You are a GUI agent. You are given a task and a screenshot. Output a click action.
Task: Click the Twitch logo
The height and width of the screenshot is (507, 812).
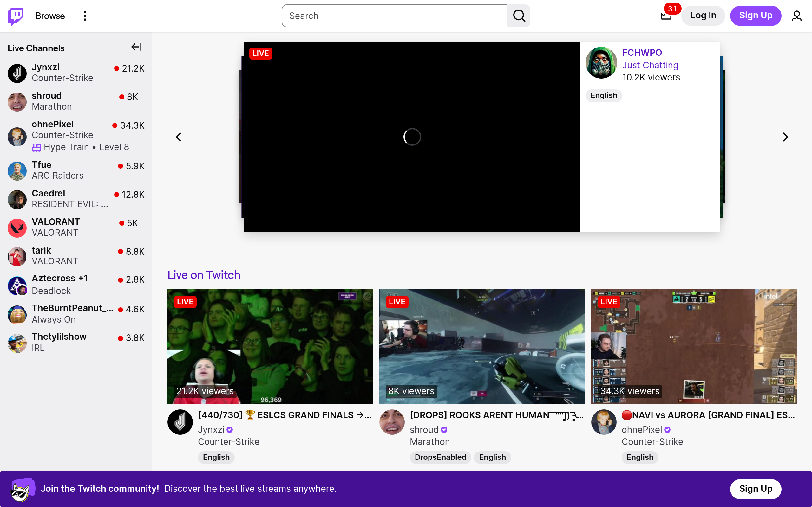pyautogui.click(x=15, y=16)
